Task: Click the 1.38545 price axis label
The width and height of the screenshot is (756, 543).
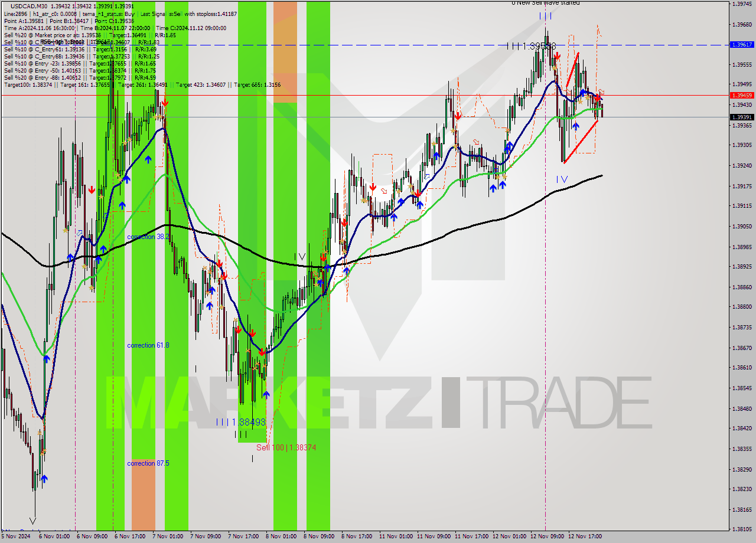Action: click(741, 388)
